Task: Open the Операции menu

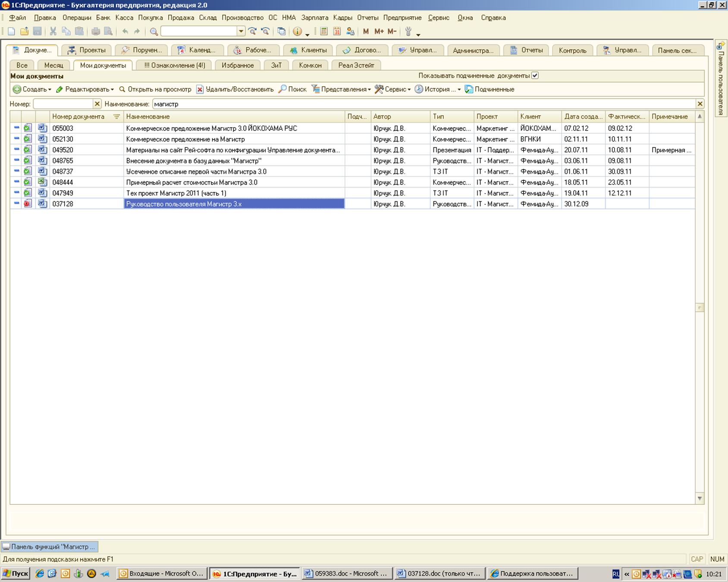Action: (77, 18)
